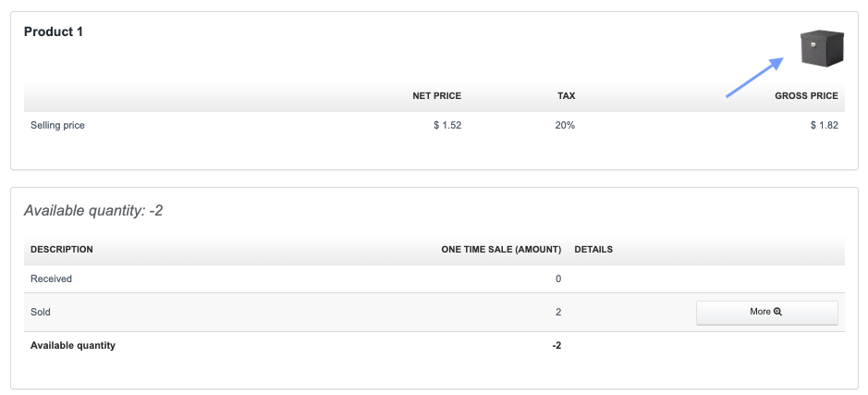Click the bold Available quantity row label
Image resolution: width=868 pixels, height=395 pixels.
click(x=73, y=345)
